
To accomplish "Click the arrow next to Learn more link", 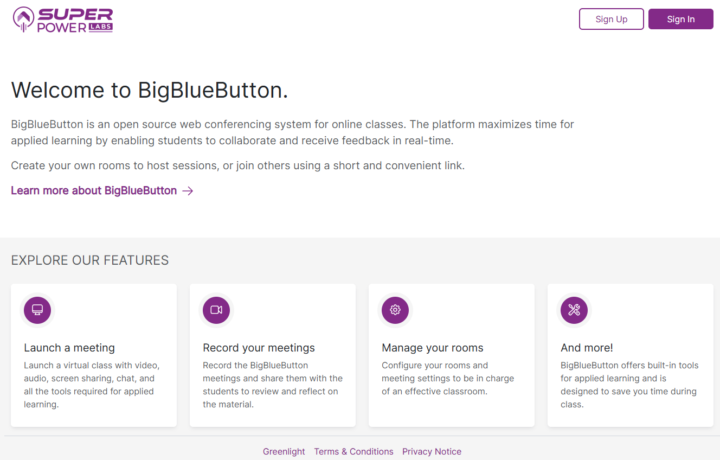I will 188,191.
